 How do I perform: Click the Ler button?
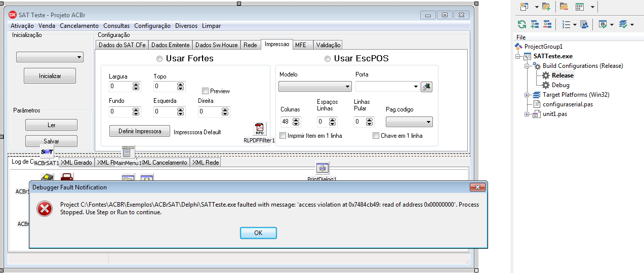(x=51, y=125)
